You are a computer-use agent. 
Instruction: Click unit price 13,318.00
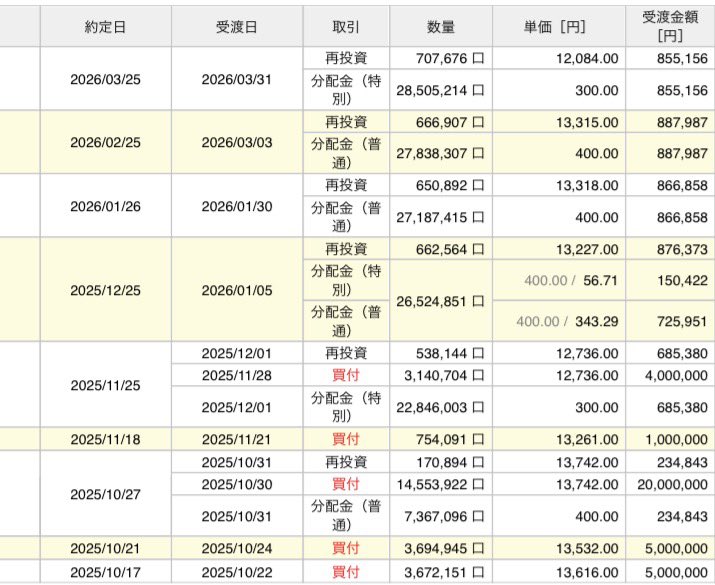(x=587, y=186)
